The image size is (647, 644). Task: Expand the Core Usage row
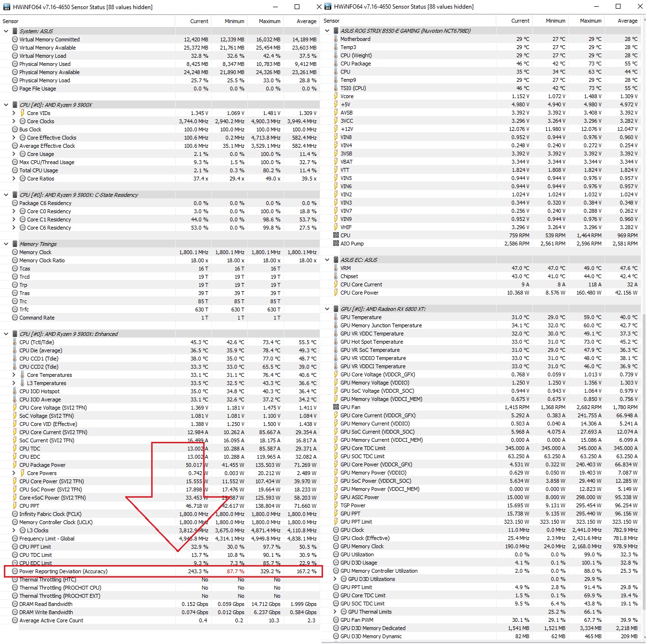[x=14, y=154]
